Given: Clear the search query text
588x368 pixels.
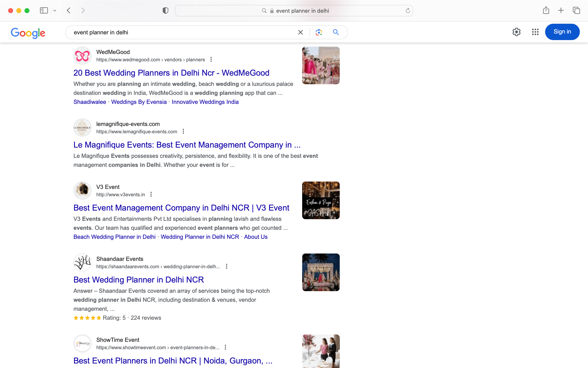Looking at the screenshot, I should coord(301,32).
